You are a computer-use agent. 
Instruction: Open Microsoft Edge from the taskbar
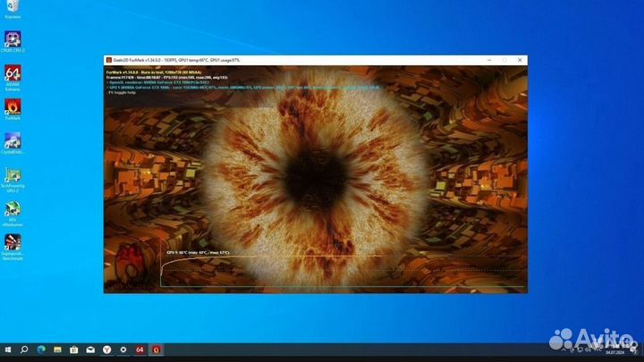pos(41,349)
